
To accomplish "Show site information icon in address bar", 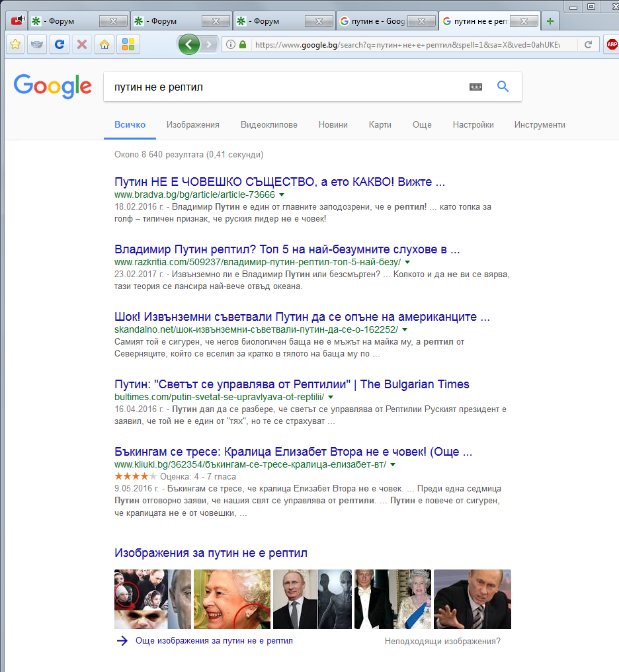I will [x=230, y=44].
